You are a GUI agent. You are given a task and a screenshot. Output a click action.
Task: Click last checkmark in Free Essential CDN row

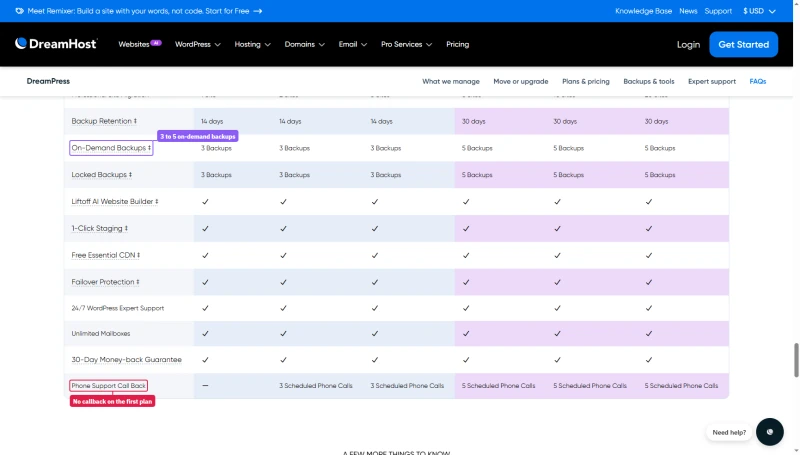coord(648,255)
